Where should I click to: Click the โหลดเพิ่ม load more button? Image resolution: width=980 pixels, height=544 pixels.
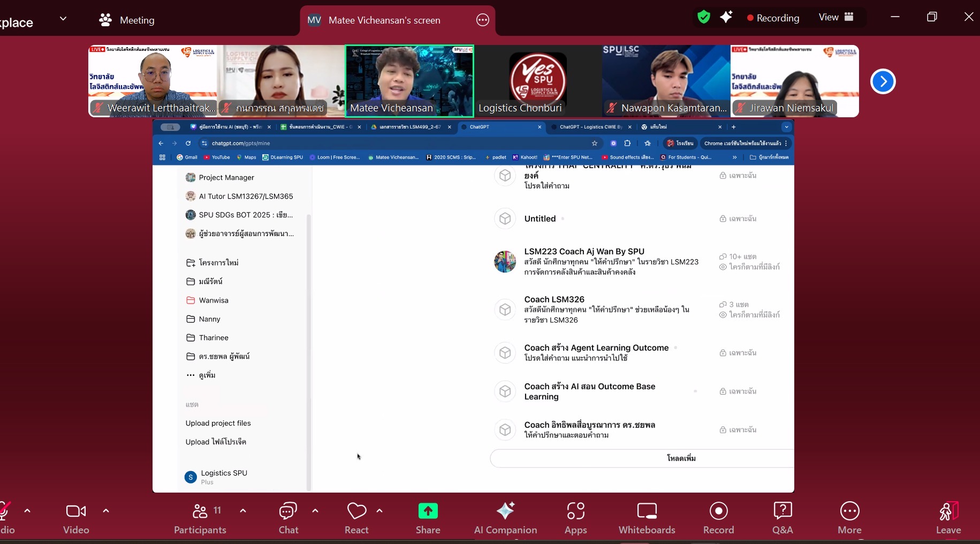click(642, 458)
